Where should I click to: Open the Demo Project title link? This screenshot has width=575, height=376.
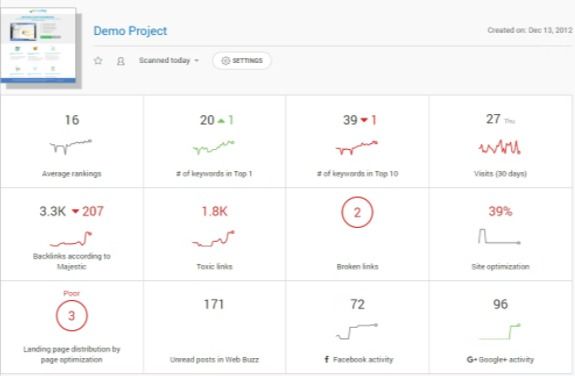click(x=130, y=31)
